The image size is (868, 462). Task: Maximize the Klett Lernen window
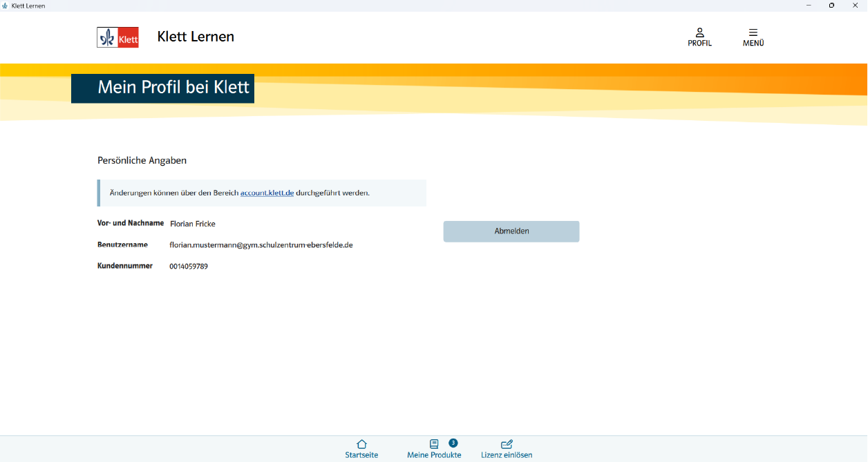(831, 6)
